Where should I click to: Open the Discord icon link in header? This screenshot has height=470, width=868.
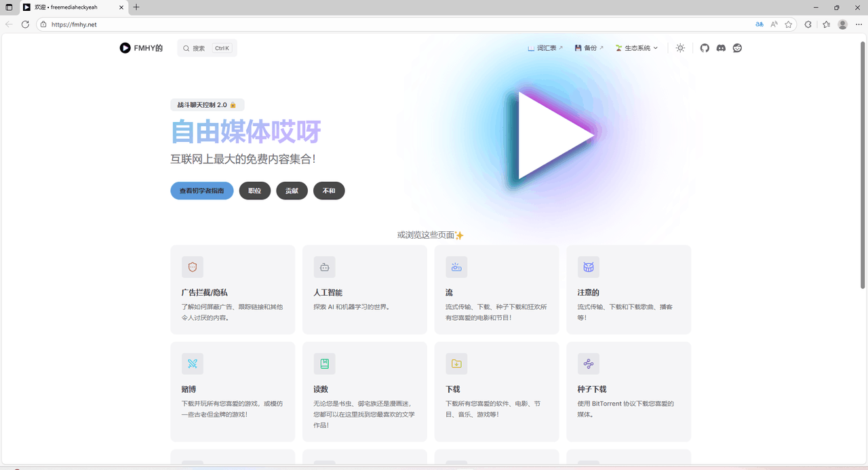[721, 48]
